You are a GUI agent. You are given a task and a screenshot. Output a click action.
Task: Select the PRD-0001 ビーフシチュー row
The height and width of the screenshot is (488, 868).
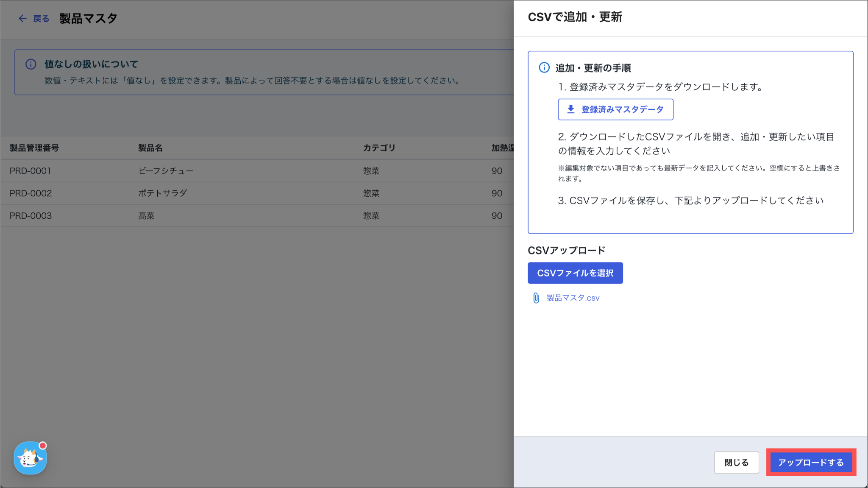click(x=165, y=171)
